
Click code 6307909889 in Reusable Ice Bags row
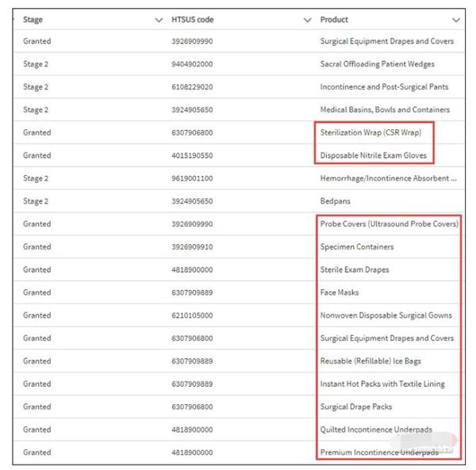[192, 361]
